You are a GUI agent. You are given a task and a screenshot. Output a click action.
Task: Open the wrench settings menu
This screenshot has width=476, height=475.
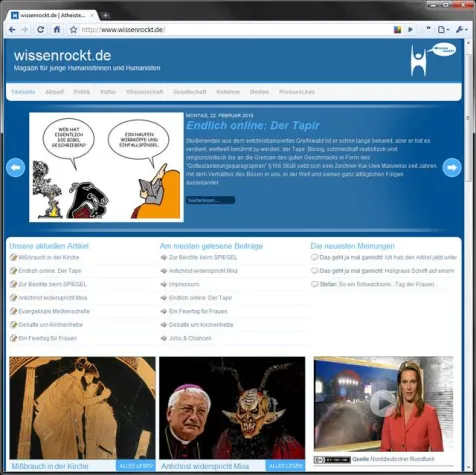462,30
